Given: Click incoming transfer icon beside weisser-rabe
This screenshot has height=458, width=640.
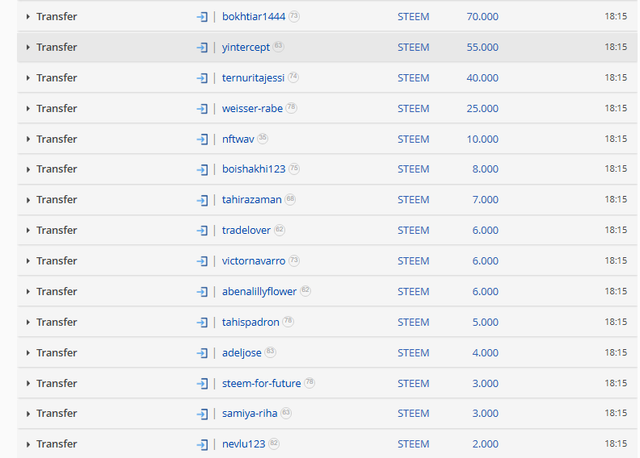Looking at the screenshot, I should 202,109.
